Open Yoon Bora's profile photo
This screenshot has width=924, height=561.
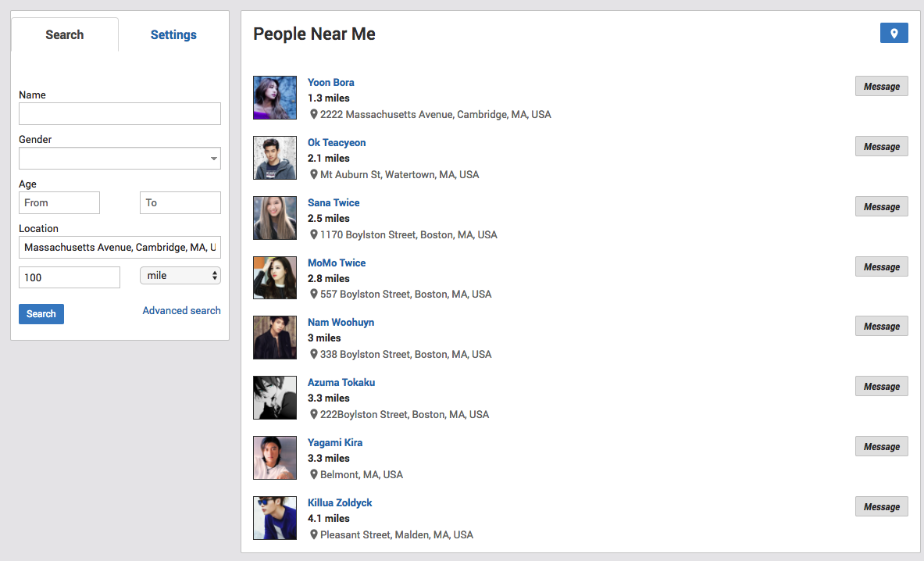click(275, 98)
